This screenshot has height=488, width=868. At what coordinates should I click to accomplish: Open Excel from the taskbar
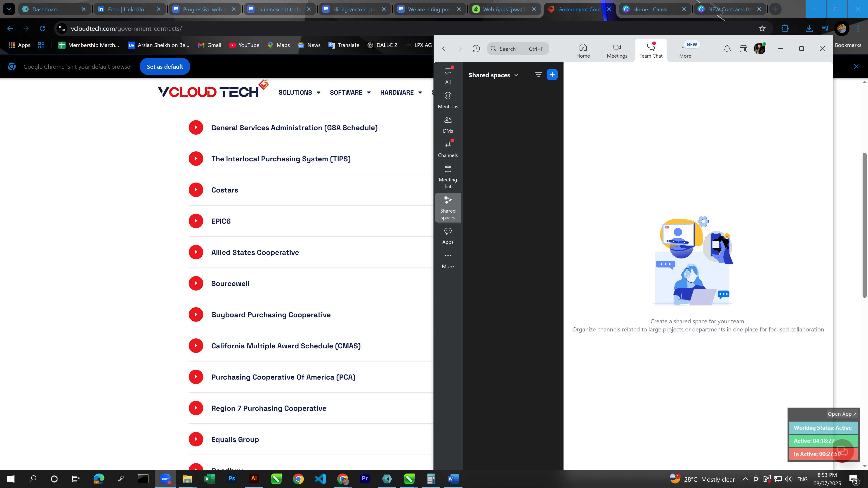click(x=209, y=479)
